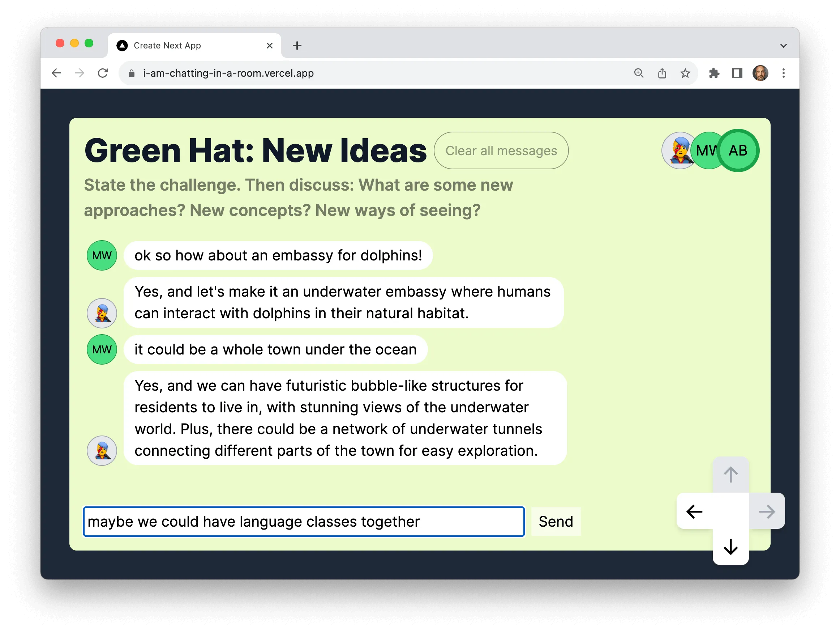This screenshot has width=840, height=633.
Task: Click the zoom magnifier in the address bar
Action: point(639,73)
